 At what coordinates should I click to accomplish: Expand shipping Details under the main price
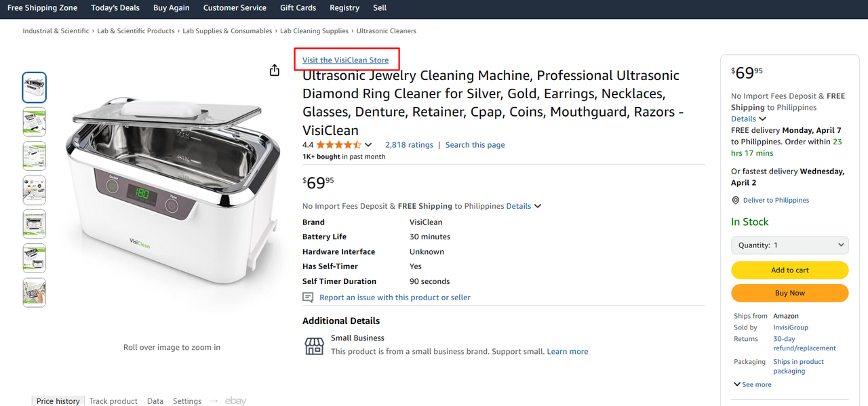point(523,206)
